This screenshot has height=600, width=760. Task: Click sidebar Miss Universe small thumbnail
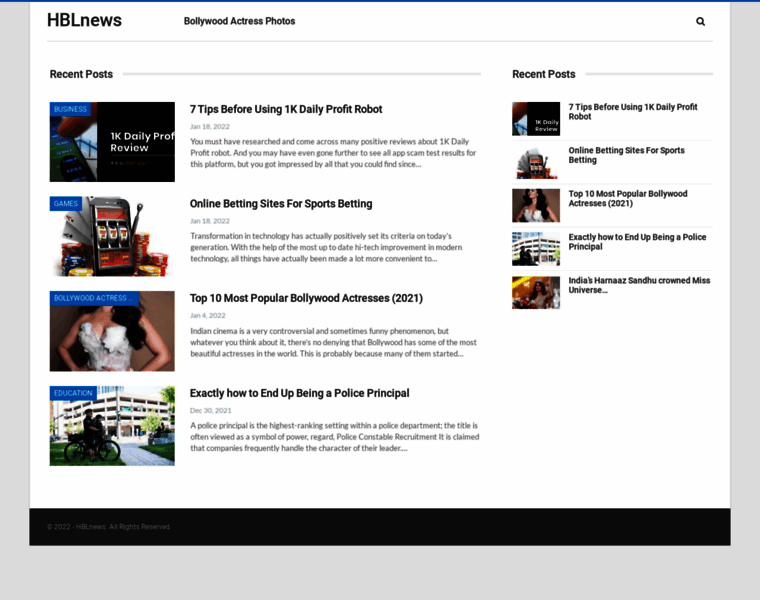click(536, 292)
